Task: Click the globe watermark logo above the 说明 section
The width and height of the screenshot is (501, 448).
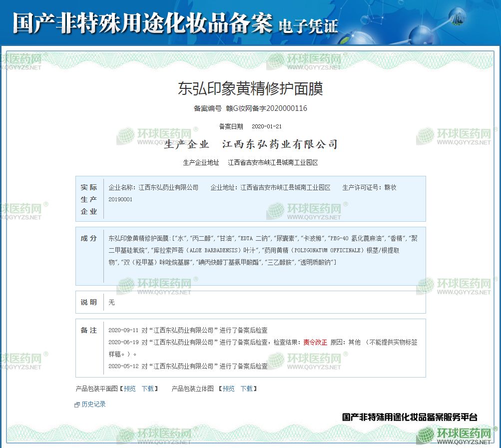Action: 125,286
